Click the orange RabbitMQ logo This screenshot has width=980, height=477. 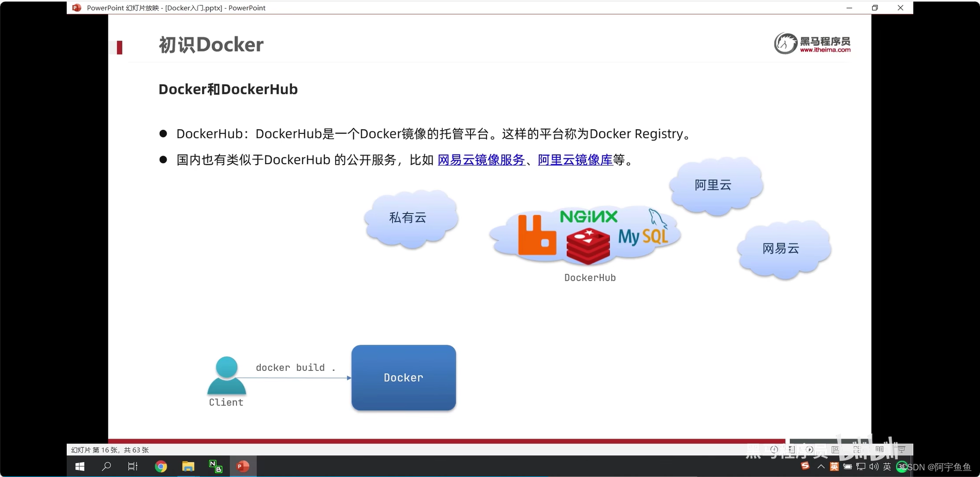point(537,235)
